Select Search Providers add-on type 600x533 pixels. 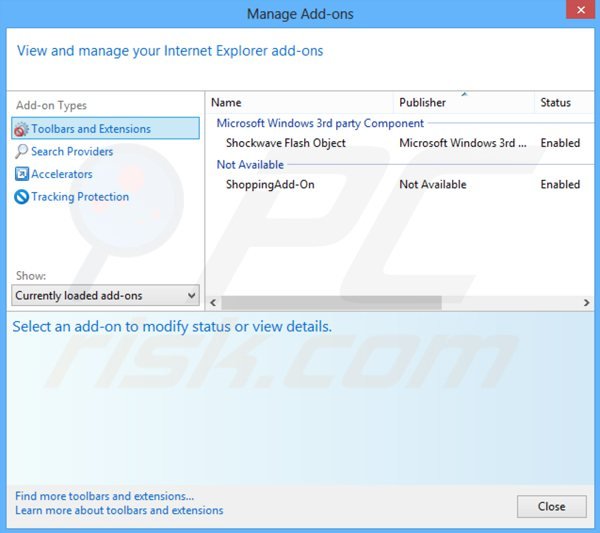point(72,152)
